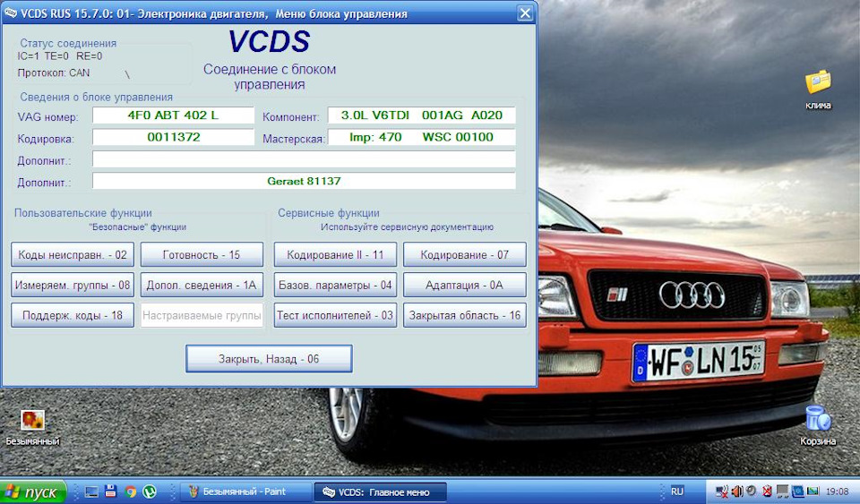Open Измеряем. группы - 08
Screen dimensions: 860x504
73,286
